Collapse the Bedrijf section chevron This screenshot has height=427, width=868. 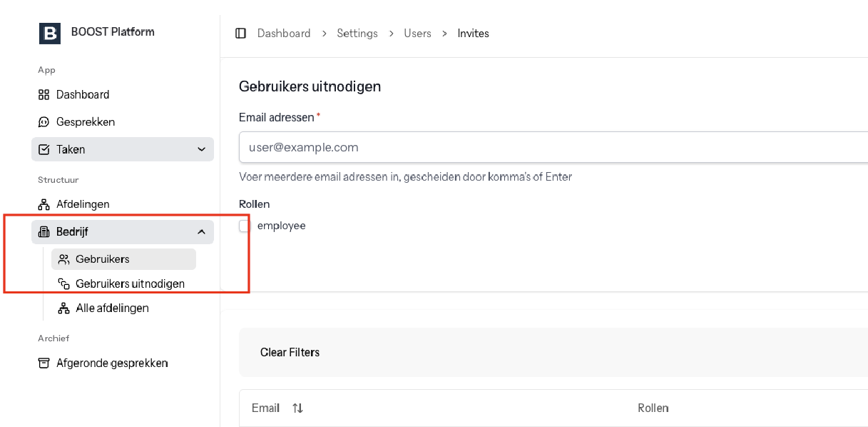coord(201,231)
